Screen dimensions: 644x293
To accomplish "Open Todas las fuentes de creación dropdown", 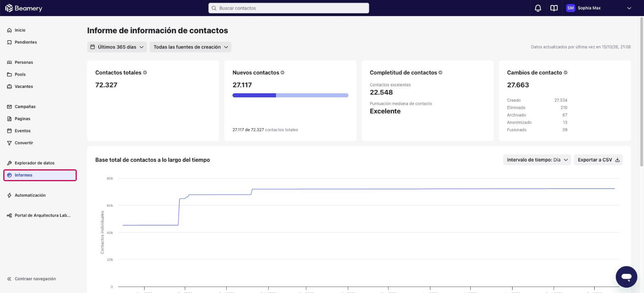I will [x=191, y=47].
